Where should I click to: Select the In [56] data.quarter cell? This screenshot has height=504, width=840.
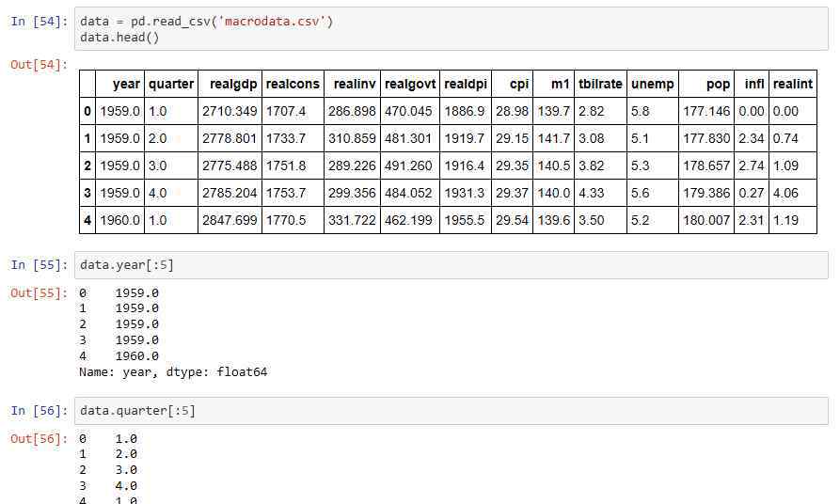click(x=452, y=411)
